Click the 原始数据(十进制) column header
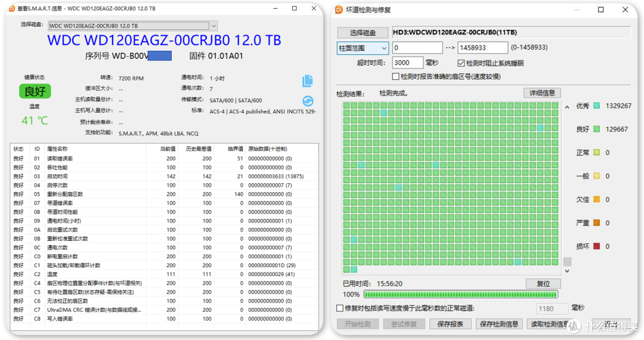The width and height of the screenshot is (644, 340). coord(267,149)
